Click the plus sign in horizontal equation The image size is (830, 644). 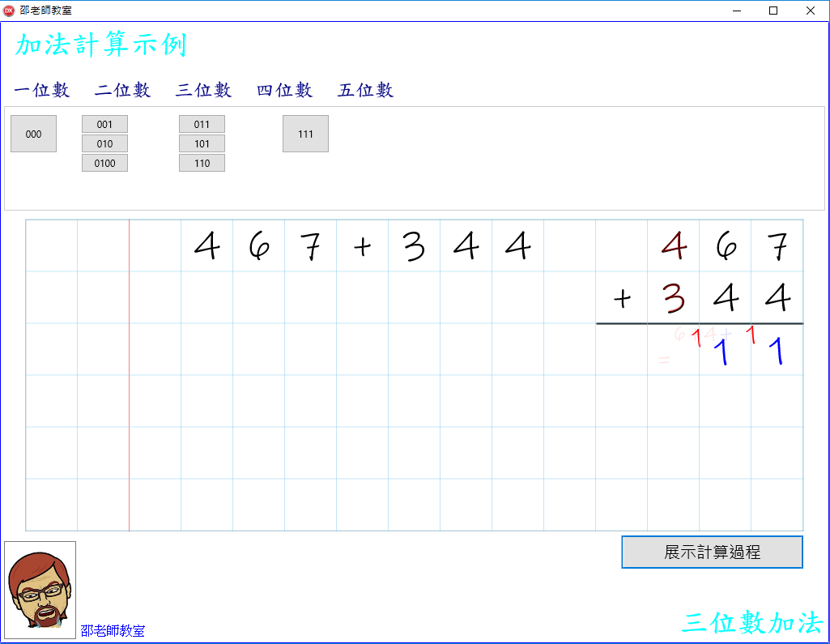tap(362, 246)
